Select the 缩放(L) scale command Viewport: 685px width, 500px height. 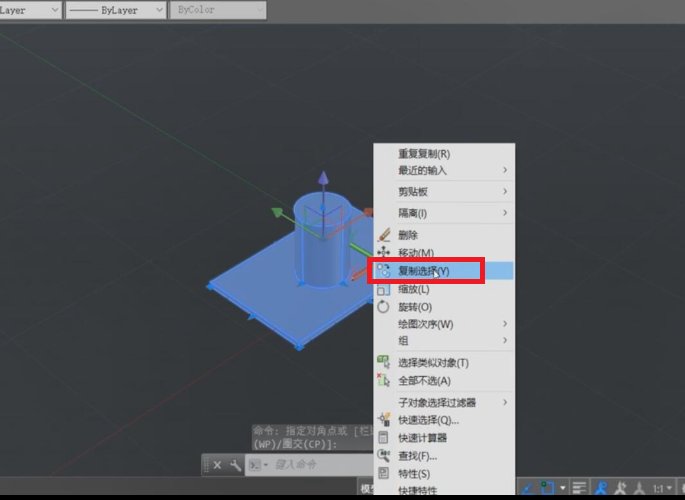[x=444, y=289]
